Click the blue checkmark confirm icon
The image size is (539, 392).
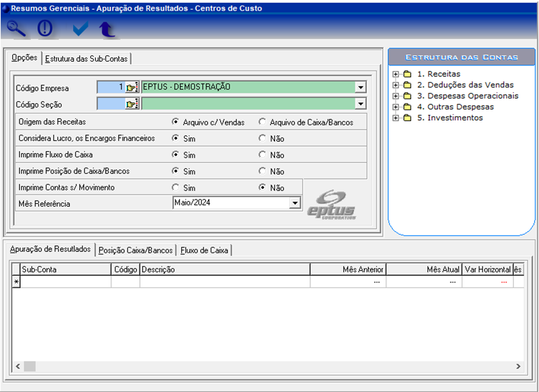click(x=80, y=29)
